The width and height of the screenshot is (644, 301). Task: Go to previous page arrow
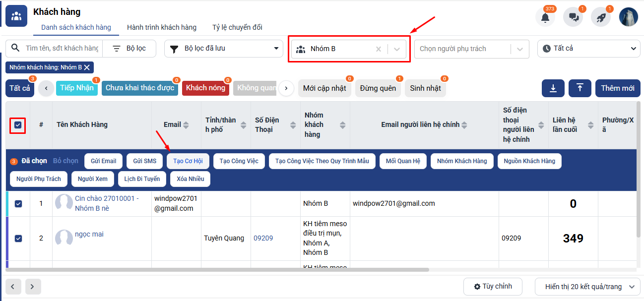click(12, 286)
